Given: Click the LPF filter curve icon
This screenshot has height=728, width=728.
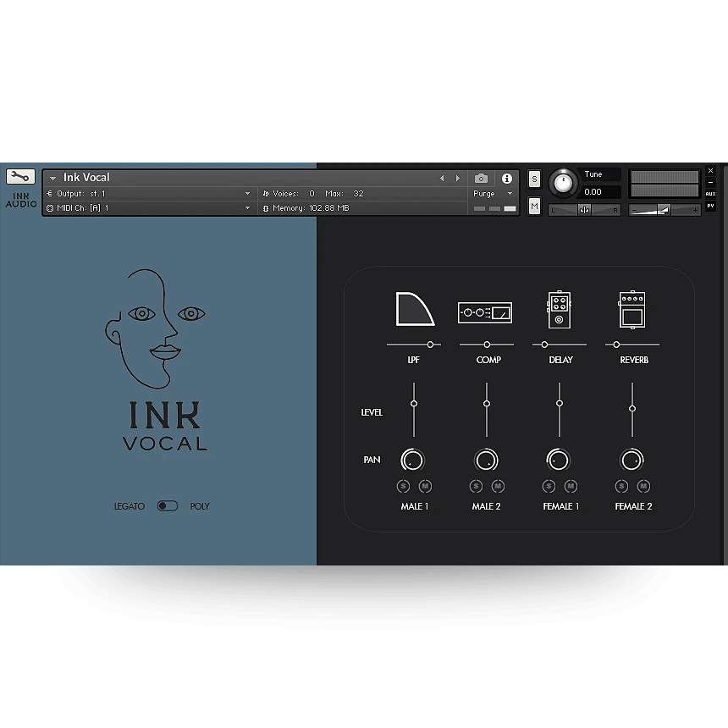Looking at the screenshot, I should point(415,309).
